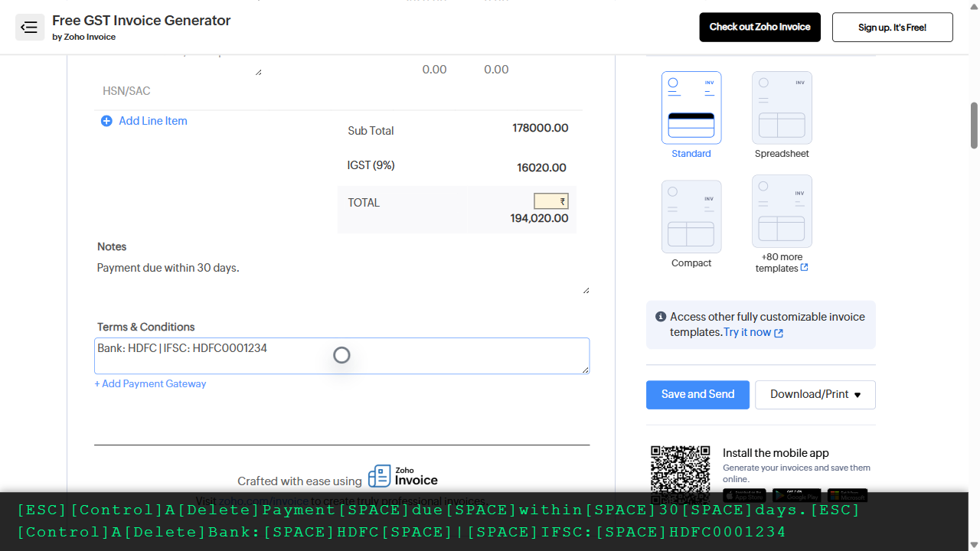Click the Add Line Item plus icon
This screenshot has width=980, height=551.
[106, 121]
